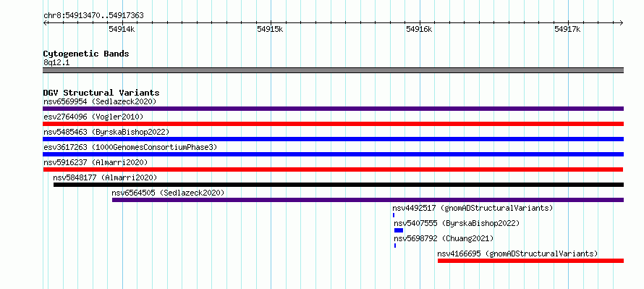Click the Cytogenetic Bands track title
This screenshot has height=289, width=644.
click(x=86, y=54)
